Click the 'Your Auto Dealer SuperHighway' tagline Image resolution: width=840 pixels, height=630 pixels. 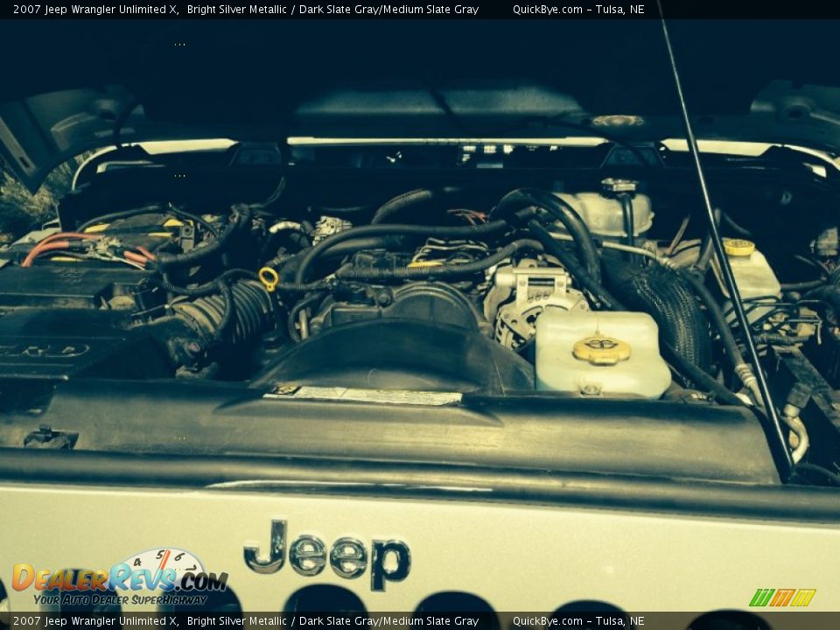120,599
